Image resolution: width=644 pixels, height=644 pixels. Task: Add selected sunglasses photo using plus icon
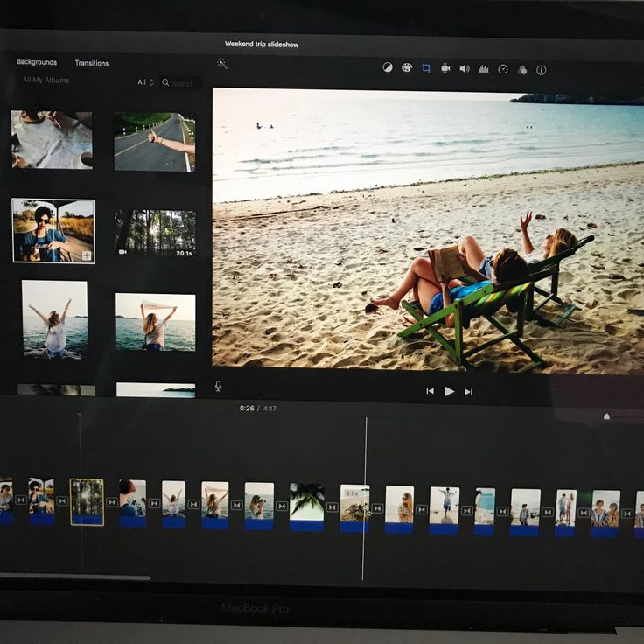tap(87, 255)
